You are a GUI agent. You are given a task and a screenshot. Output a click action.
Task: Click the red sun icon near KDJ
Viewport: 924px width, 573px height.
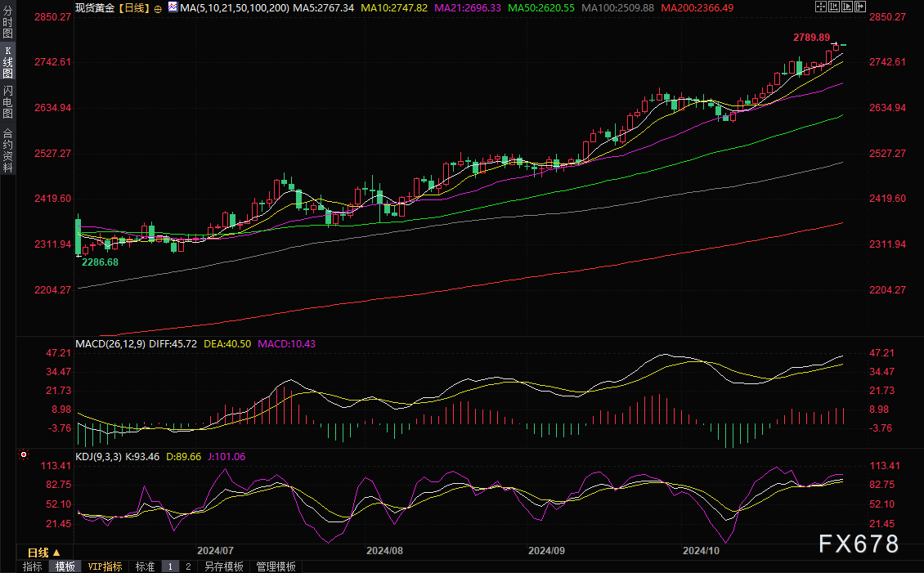click(24, 454)
